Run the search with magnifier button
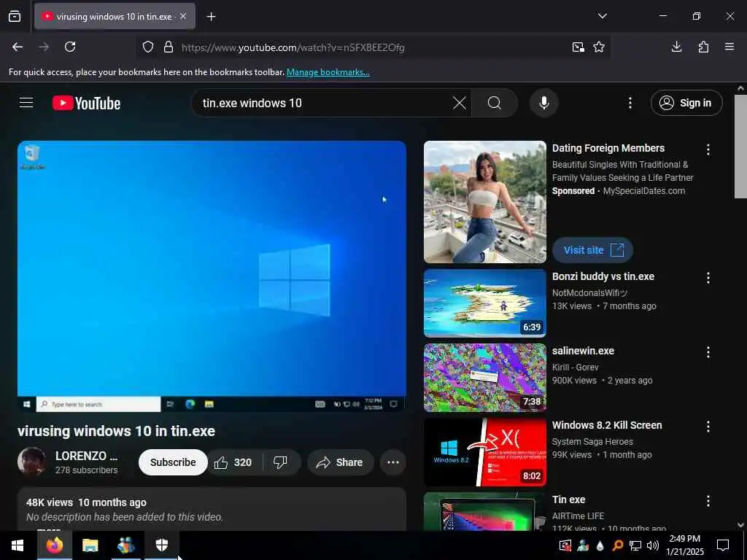 click(495, 103)
